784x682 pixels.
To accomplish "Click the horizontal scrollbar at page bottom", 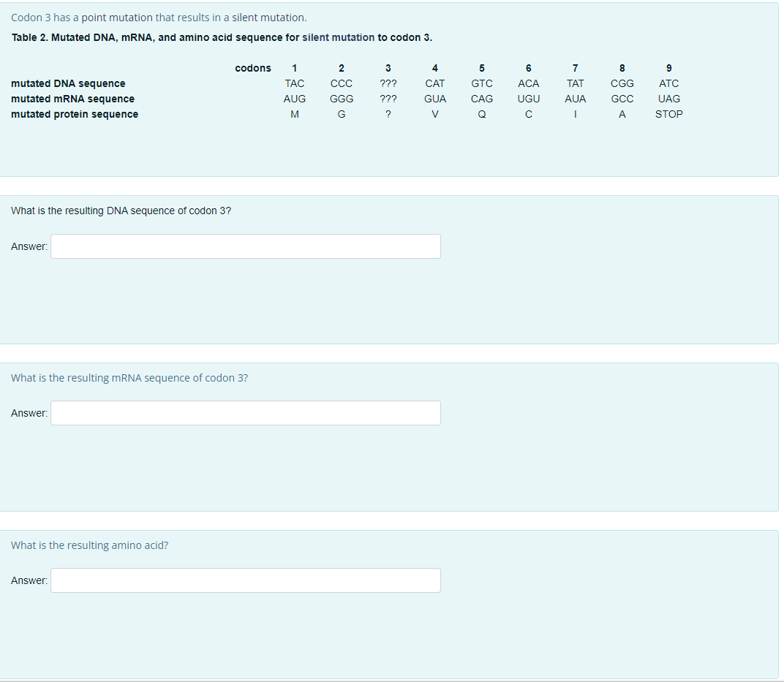I will [x=392, y=680].
